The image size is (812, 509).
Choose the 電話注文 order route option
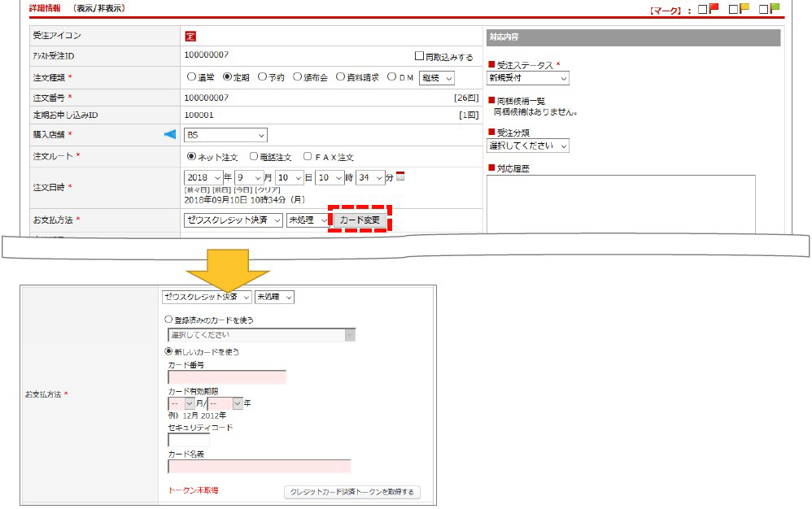point(254,156)
